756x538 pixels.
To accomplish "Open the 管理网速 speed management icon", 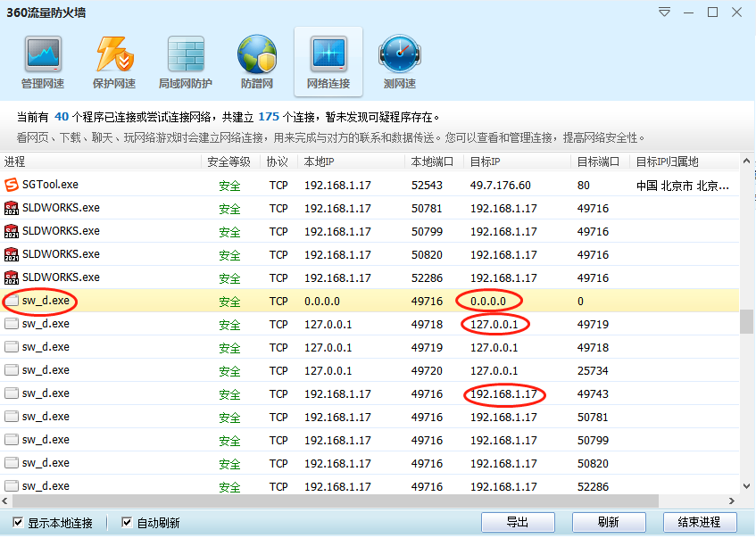I will click(43, 56).
